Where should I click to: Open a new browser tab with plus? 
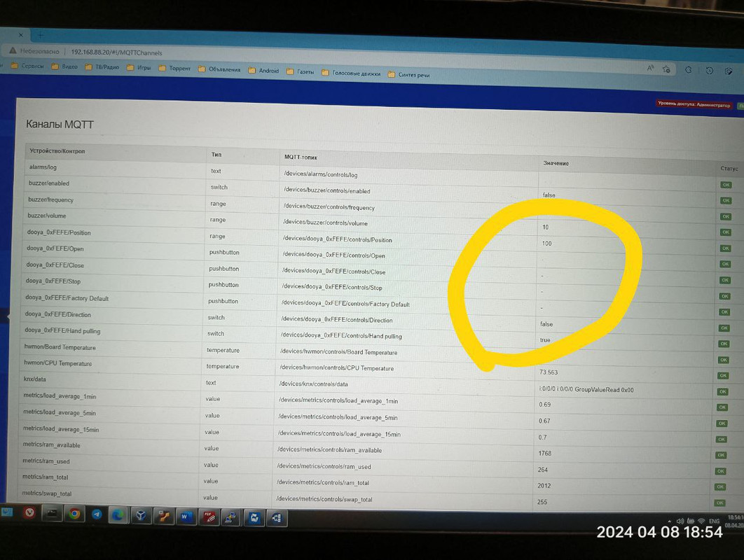point(41,35)
